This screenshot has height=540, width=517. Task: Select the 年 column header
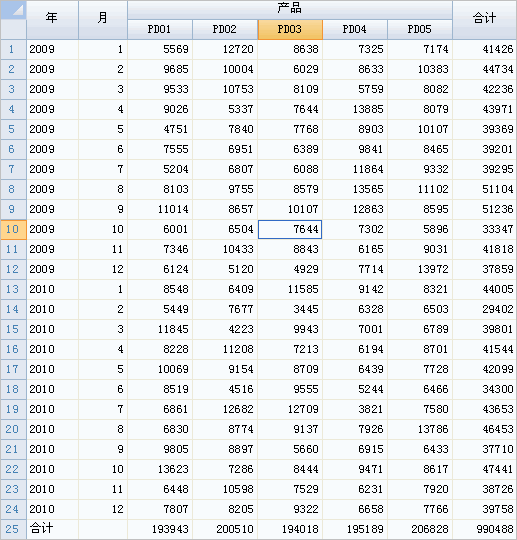[x=52, y=20]
